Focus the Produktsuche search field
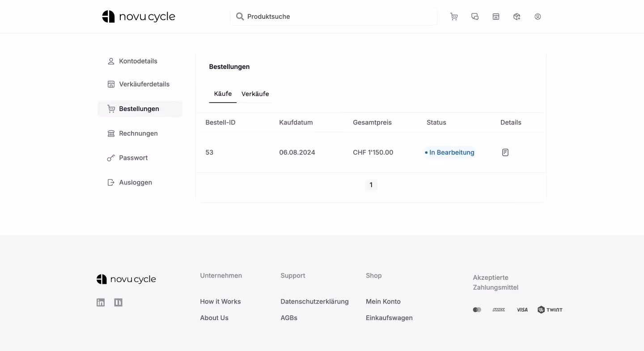Image resolution: width=644 pixels, height=351 pixels. [334, 17]
